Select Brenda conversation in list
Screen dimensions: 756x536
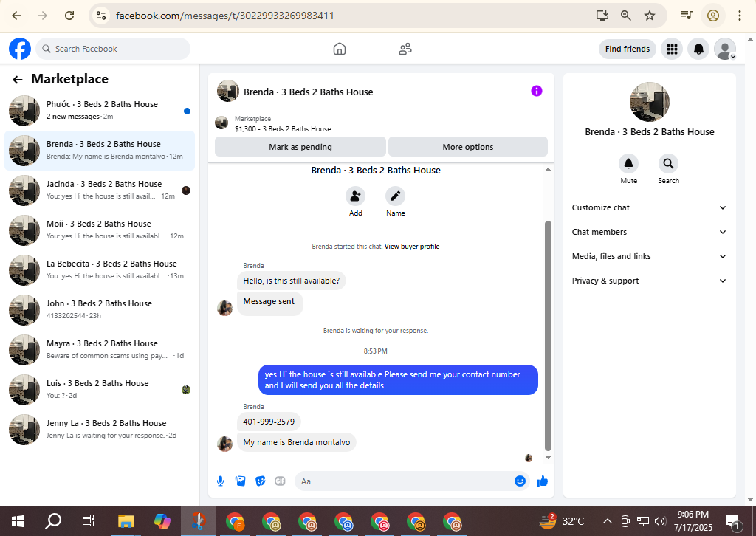(100, 151)
